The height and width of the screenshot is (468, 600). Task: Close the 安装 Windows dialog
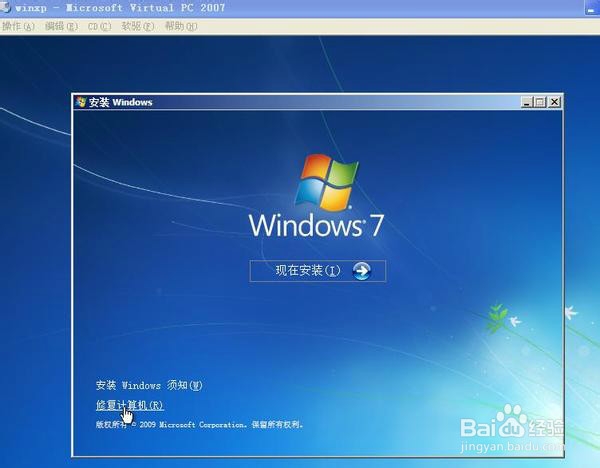point(554,102)
